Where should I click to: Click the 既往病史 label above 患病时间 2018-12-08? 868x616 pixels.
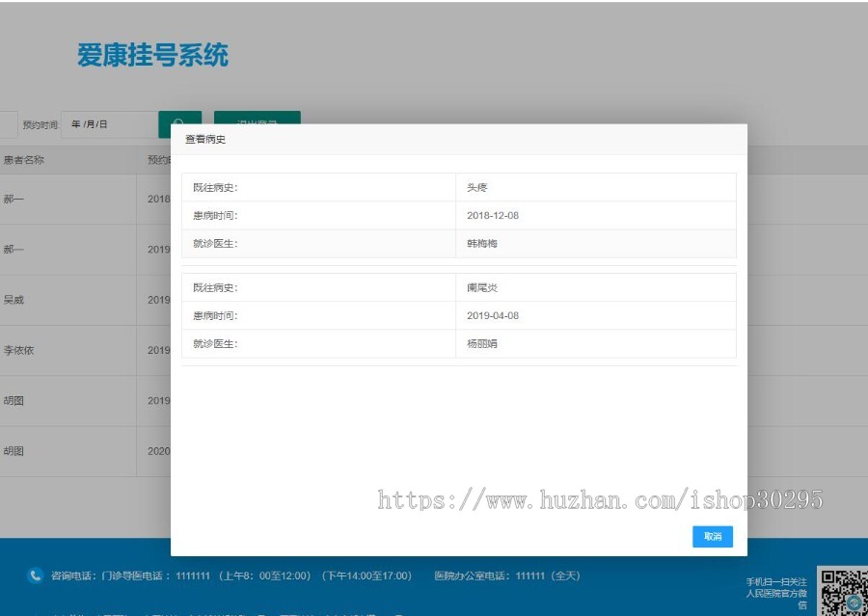point(215,188)
